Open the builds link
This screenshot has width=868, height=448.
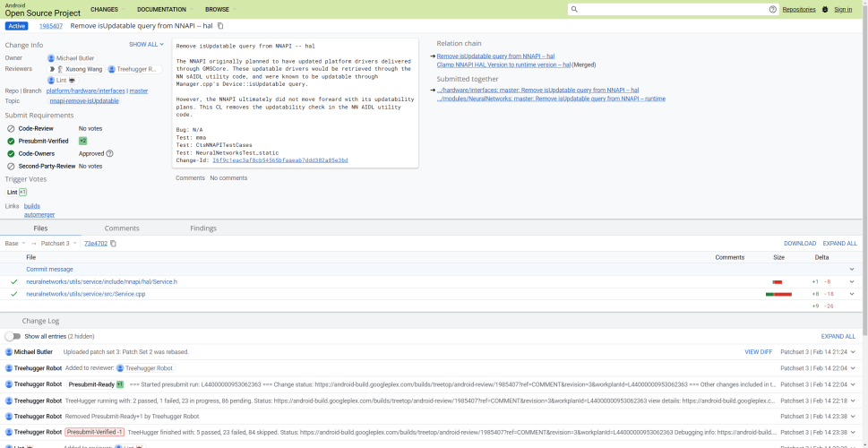pos(32,206)
